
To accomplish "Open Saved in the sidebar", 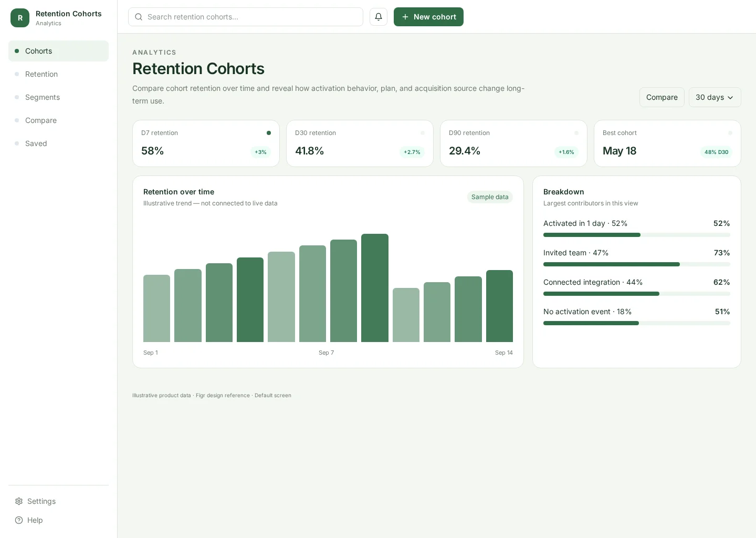I will coord(58,143).
